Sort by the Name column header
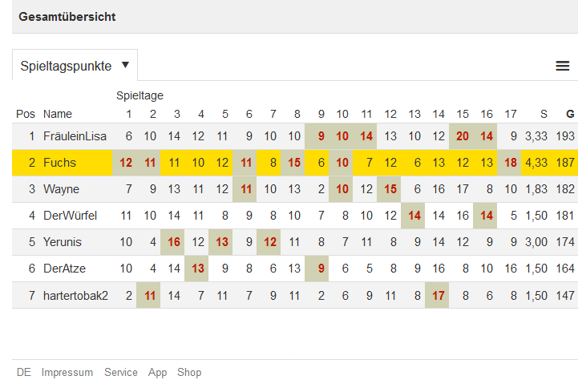This screenshot has height=392, width=578. (x=58, y=114)
